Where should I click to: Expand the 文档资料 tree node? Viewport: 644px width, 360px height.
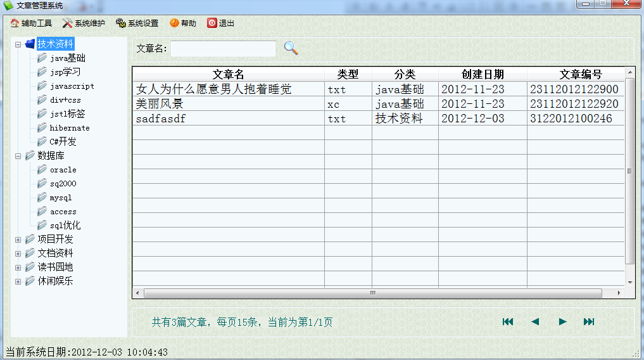(x=18, y=254)
